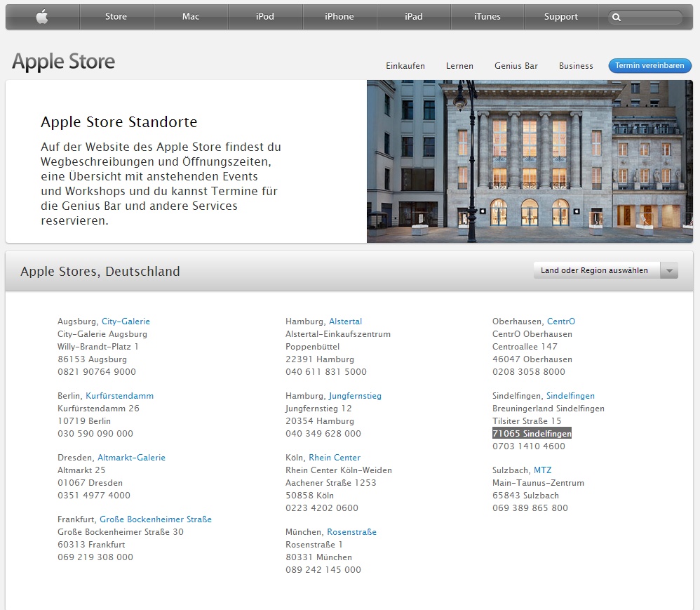Viewport: 700px width, 610px height.
Task: Click phone number 069 389 865 800
Action: (x=530, y=508)
